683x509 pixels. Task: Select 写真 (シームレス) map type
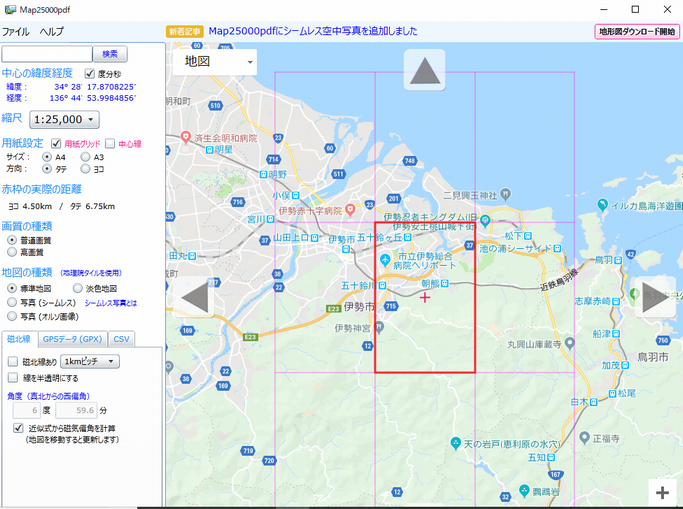[x=12, y=302]
